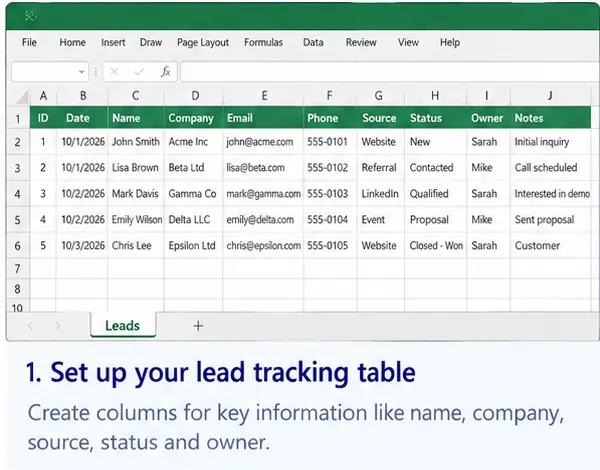
Task: Select the Interested in demo cell
Action: (551, 194)
